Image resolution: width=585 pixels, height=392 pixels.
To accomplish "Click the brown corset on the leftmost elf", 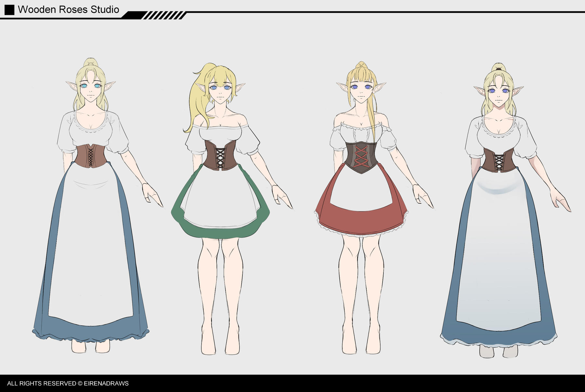I will click(x=90, y=156).
